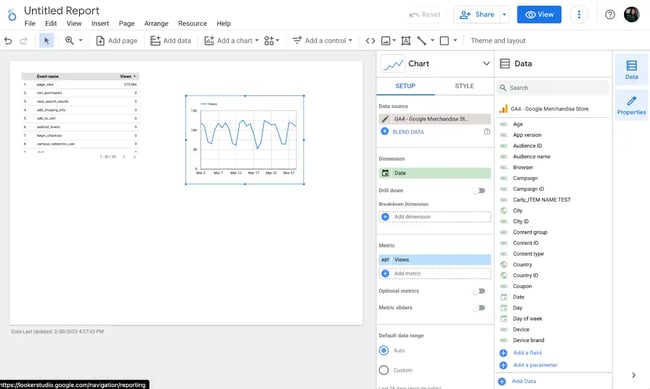This screenshot has width=650, height=389.
Task: Click the Add Data link at panel bottom
Action: 524,381
